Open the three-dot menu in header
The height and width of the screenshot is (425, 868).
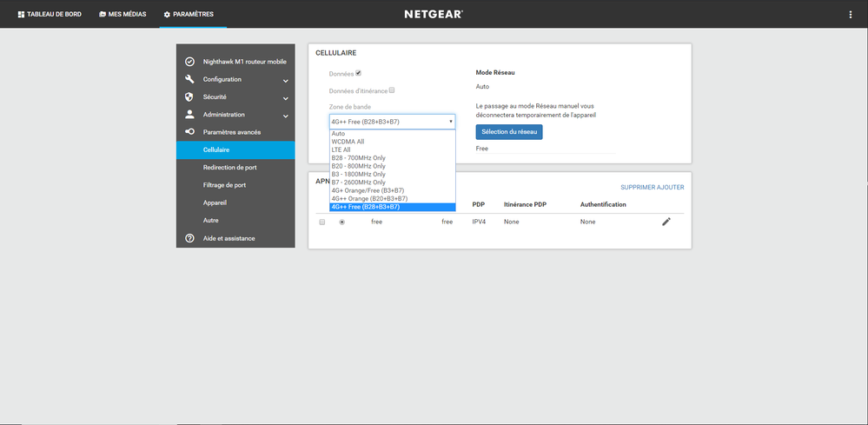[850, 15]
